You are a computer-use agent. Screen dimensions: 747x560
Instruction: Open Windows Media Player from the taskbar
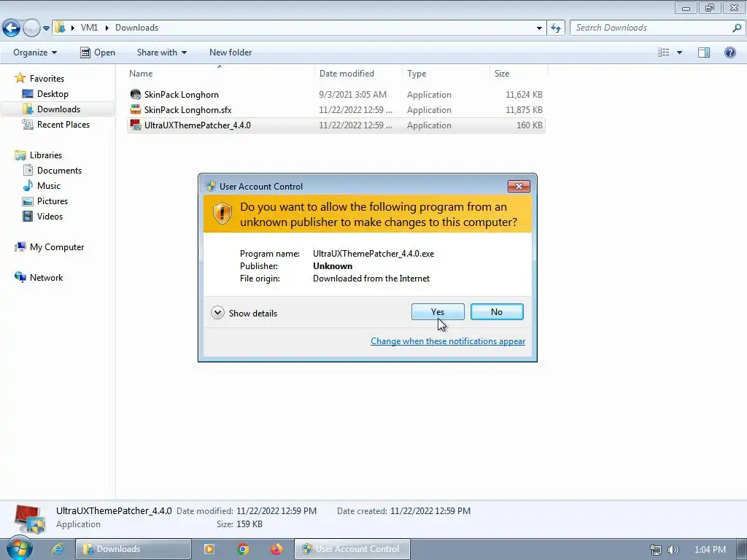(209, 549)
